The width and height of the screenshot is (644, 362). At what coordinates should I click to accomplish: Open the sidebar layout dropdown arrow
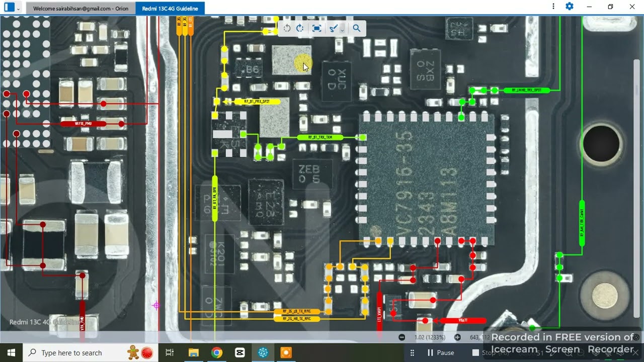click(19, 9)
